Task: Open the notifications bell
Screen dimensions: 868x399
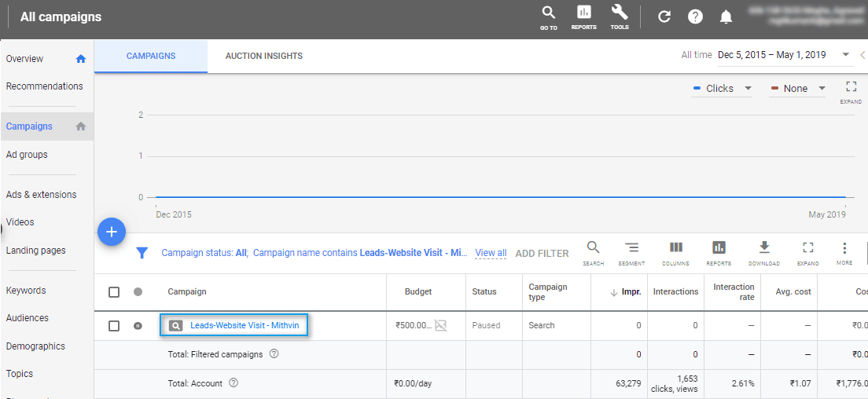Action: pos(726,16)
